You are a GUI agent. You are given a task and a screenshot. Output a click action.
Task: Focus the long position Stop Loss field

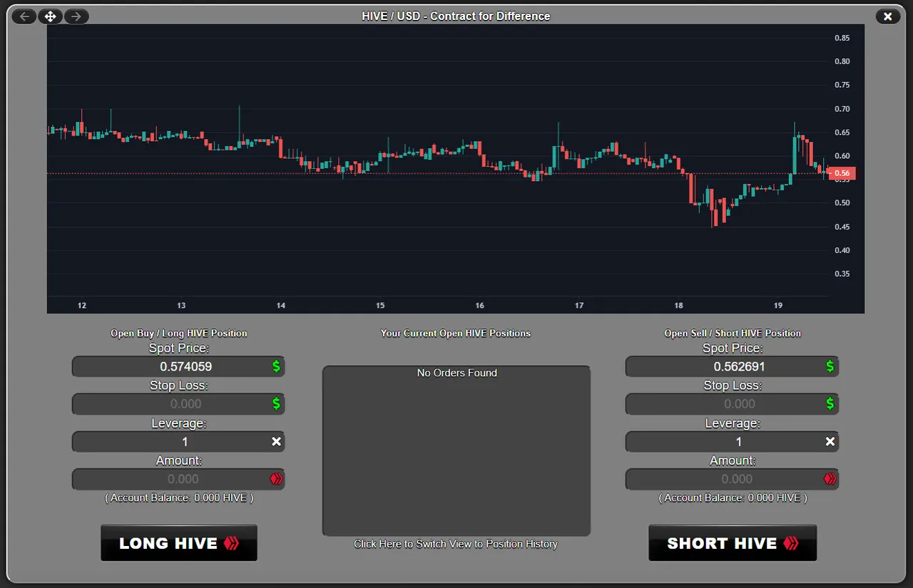point(178,404)
